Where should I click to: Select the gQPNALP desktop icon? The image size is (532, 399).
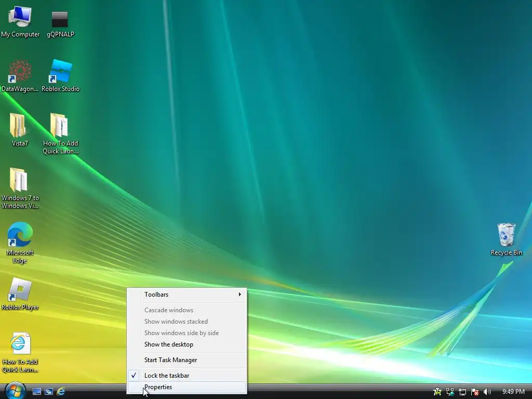pos(60,24)
